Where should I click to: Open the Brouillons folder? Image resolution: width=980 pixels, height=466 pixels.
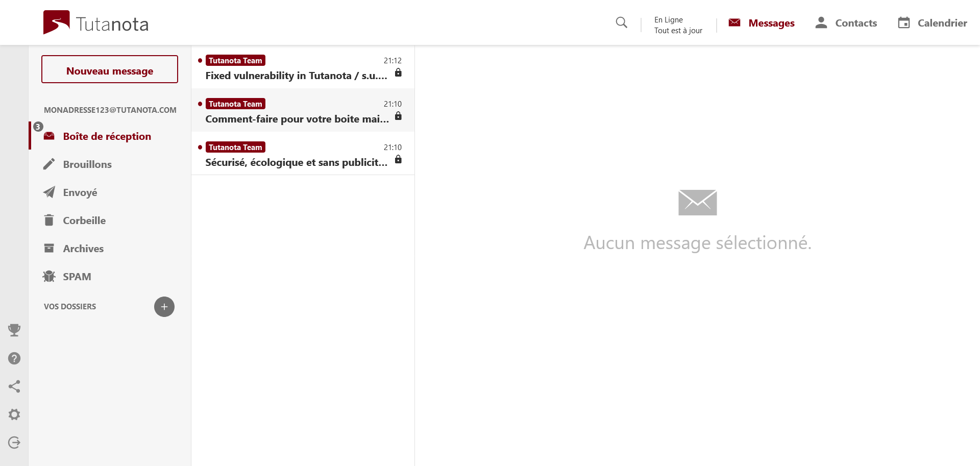pyautogui.click(x=87, y=164)
